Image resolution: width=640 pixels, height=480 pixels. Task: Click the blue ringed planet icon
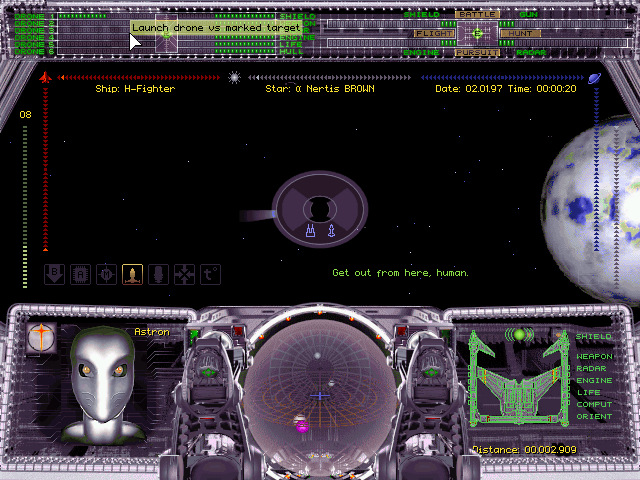[594, 78]
